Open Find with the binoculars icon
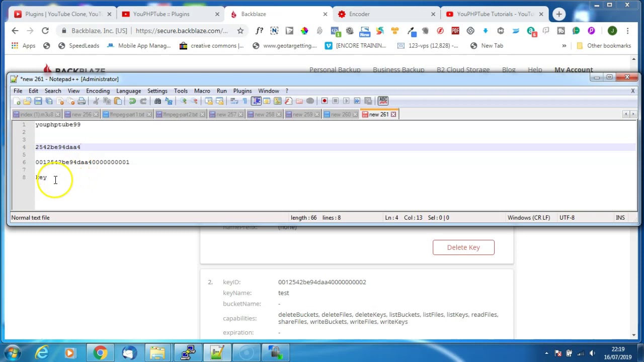The height and width of the screenshot is (362, 644). pos(157,101)
